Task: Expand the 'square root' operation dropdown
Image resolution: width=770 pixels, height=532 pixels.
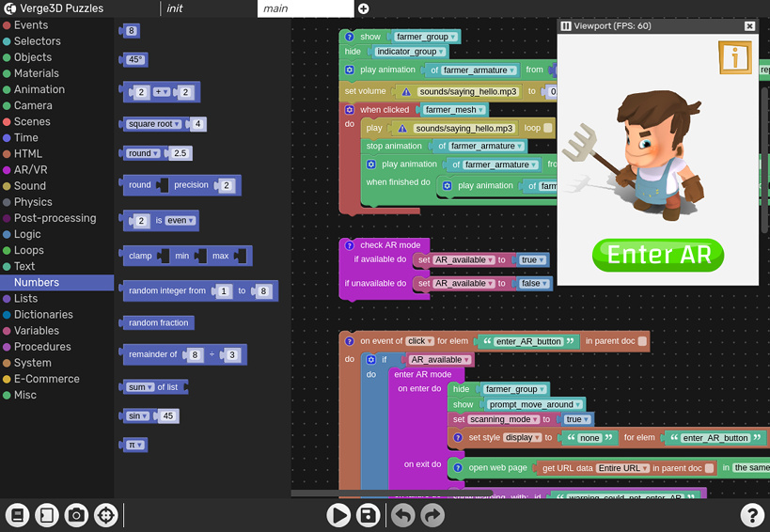Action: 153,124
